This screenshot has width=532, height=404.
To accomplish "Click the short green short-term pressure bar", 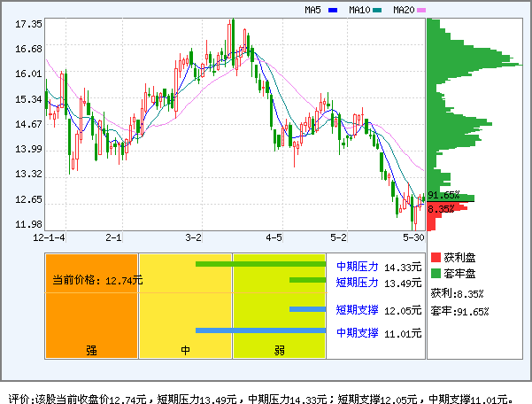I will [307, 280].
